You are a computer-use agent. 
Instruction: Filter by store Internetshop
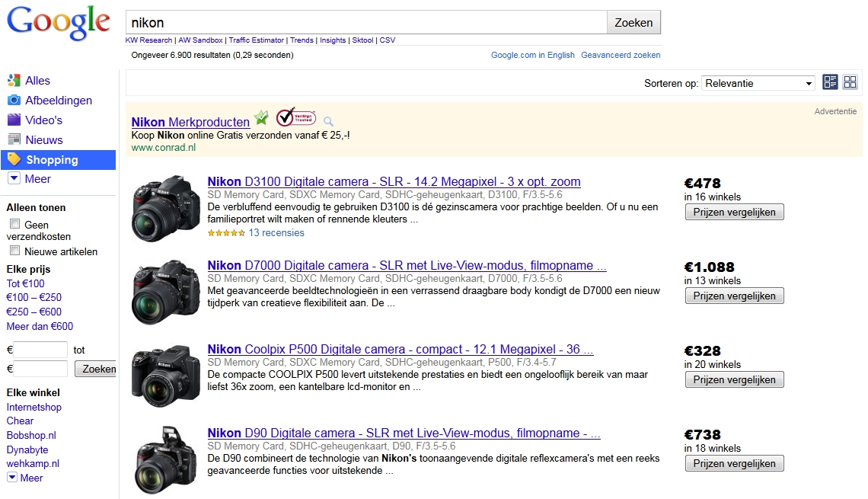[34, 407]
